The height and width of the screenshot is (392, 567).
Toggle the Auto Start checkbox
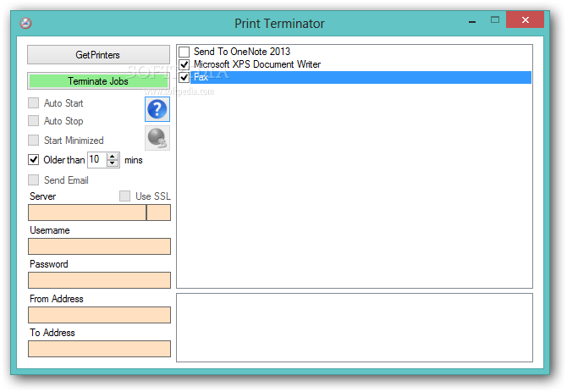[x=34, y=103]
